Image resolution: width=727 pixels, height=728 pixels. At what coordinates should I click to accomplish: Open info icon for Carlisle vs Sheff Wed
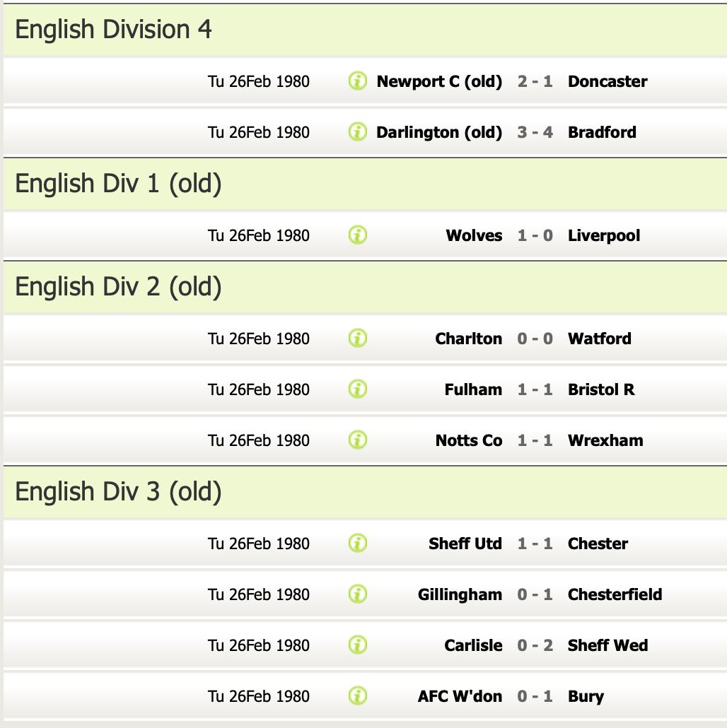coord(358,645)
